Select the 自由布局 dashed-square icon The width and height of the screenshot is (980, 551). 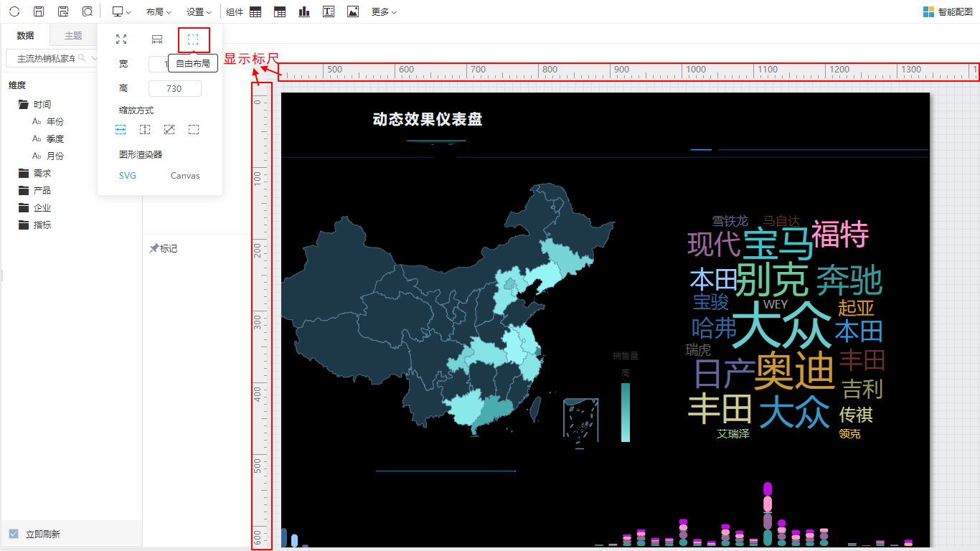pos(193,39)
